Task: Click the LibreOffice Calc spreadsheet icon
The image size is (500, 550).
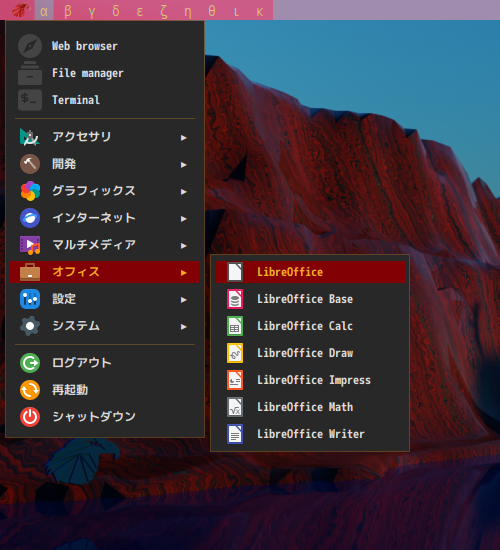Action: click(235, 326)
